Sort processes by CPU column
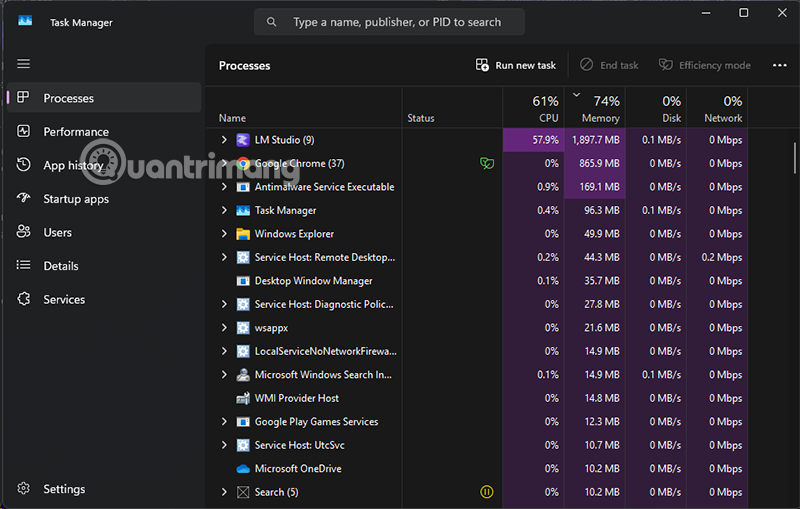 click(534, 108)
